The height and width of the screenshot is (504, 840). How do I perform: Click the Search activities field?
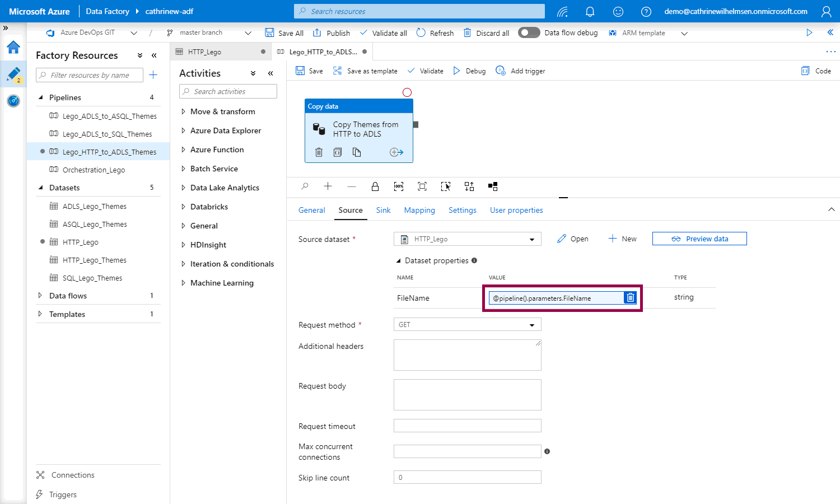[x=228, y=92]
